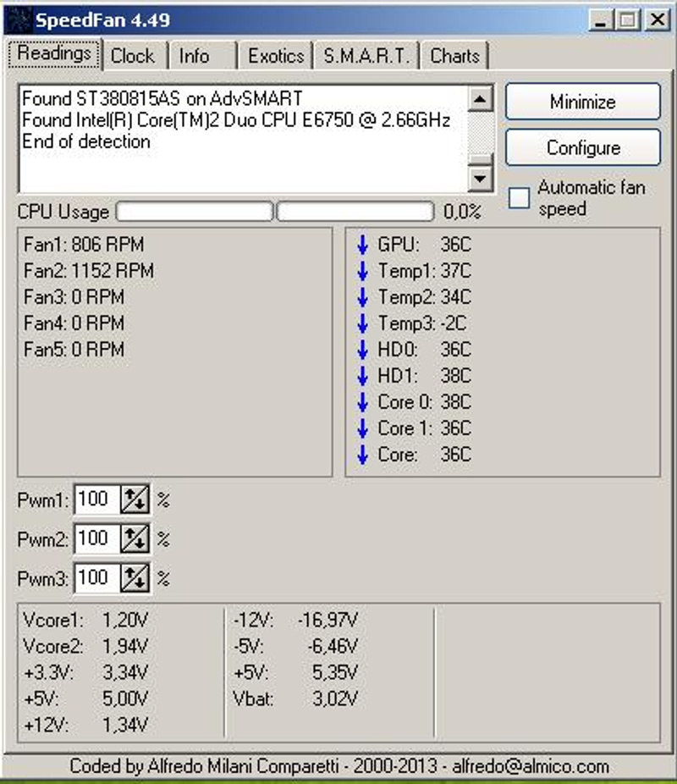Click the arrow icon beside Temp1 37C
This screenshot has height=784, width=677.
click(363, 271)
